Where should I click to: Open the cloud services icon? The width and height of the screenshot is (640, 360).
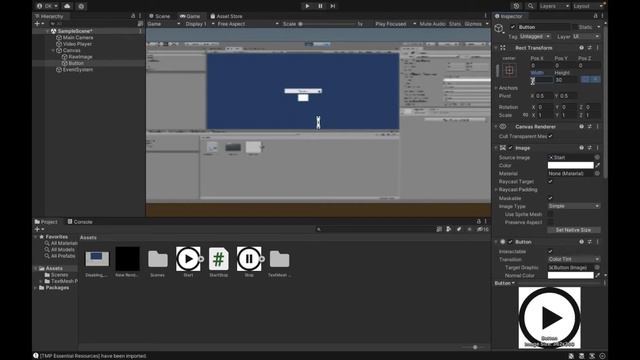coord(67,6)
